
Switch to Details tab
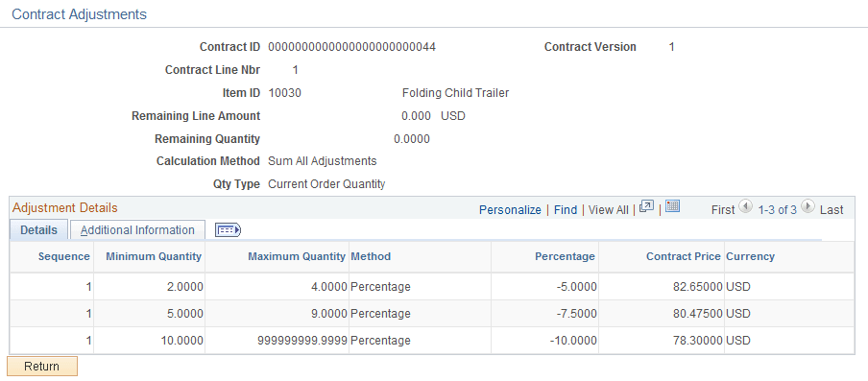point(38,230)
